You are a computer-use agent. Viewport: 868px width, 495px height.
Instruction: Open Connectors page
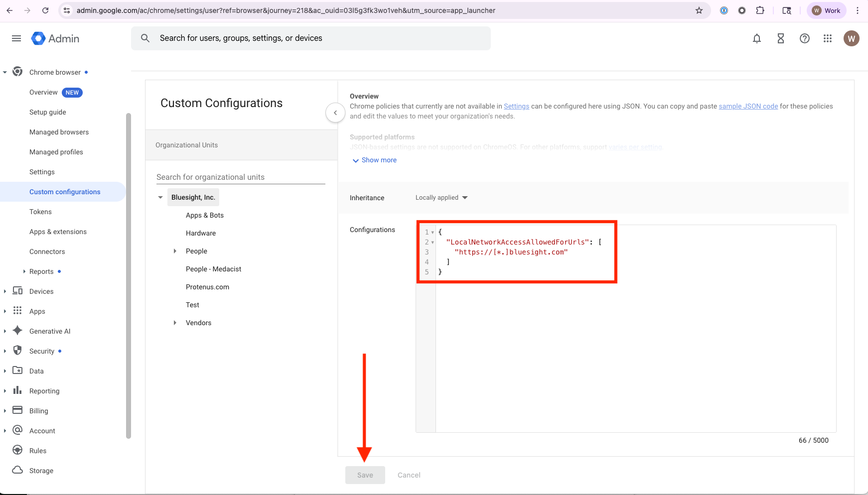click(x=47, y=251)
